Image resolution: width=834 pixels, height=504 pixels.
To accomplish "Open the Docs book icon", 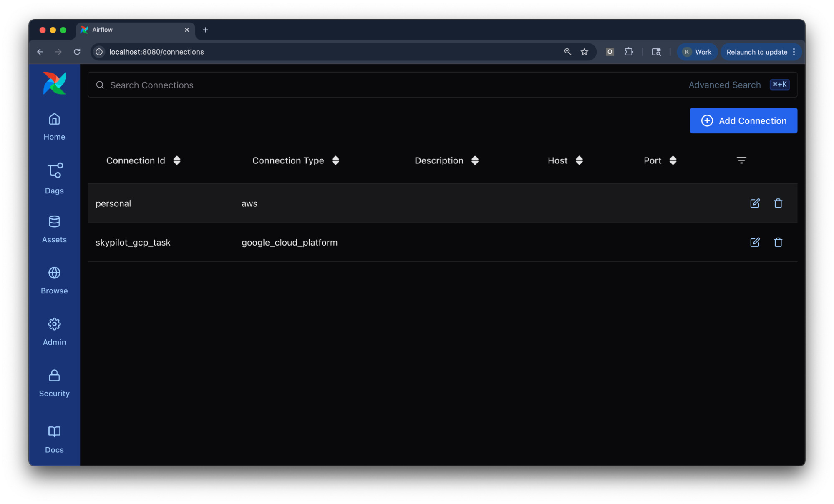I will pyautogui.click(x=54, y=439).
